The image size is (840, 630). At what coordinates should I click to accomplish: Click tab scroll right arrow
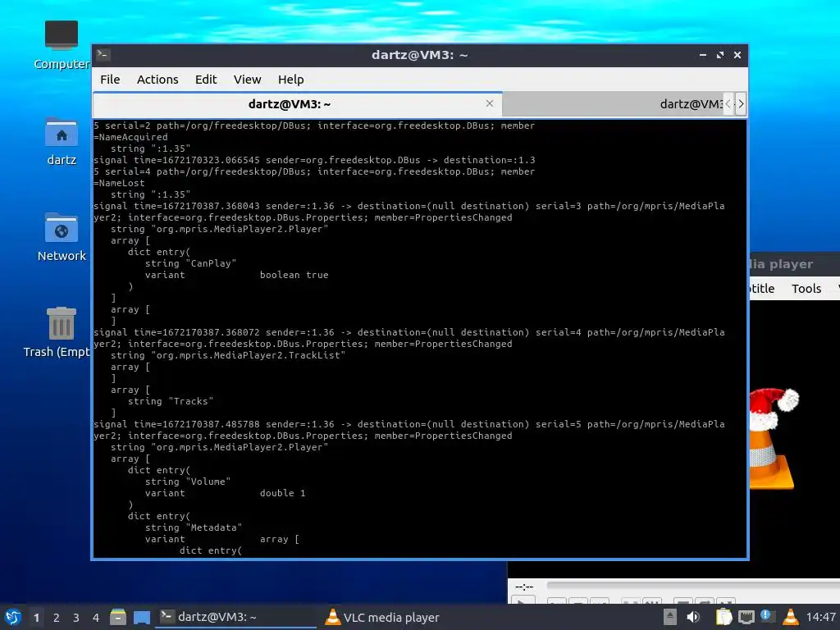(x=741, y=104)
